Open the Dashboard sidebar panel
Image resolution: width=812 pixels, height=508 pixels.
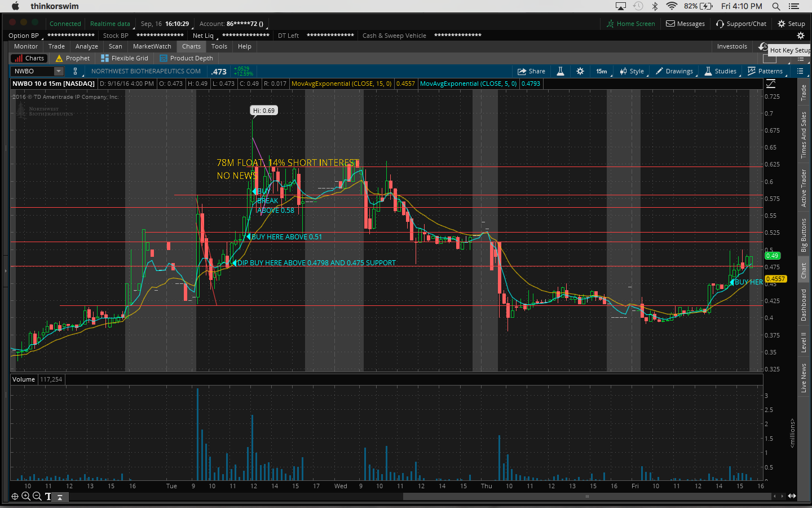click(804, 305)
